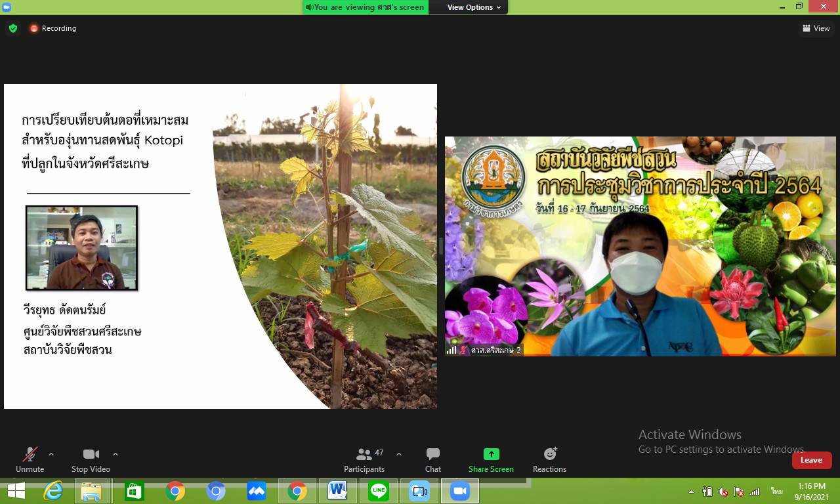Click the green Share Screen icon
This screenshot has height=504, width=840.
(491, 454)
